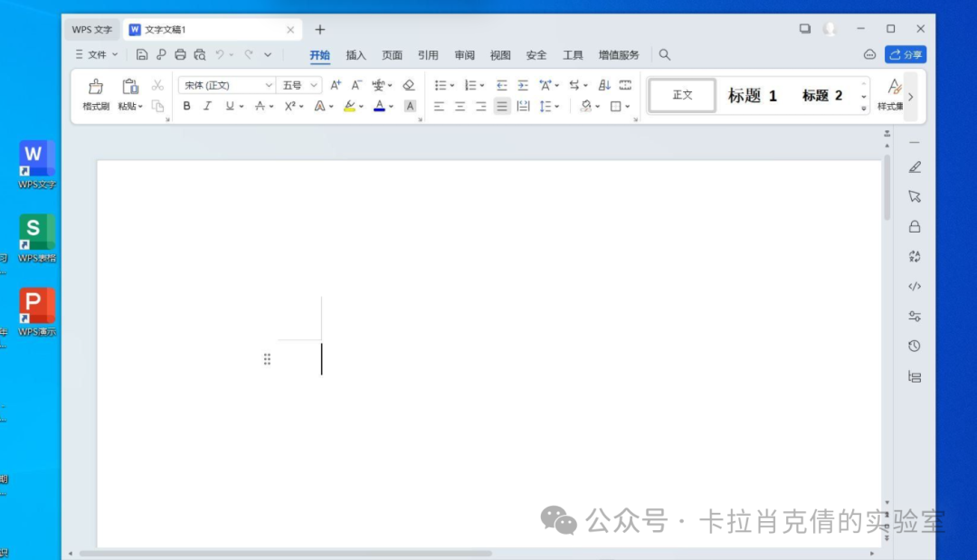977x560 pixels.
Task: Click the edit pencil icon in right sidebar
Action: click(915, 166)
